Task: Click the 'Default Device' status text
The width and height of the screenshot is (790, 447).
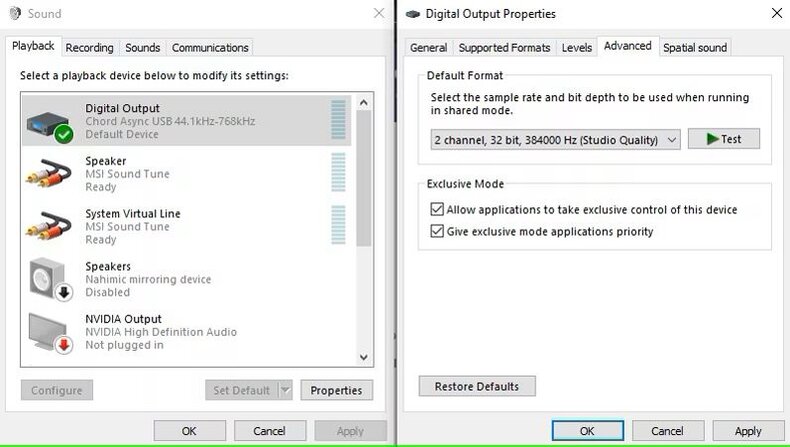Action: (x=122, y=135)
